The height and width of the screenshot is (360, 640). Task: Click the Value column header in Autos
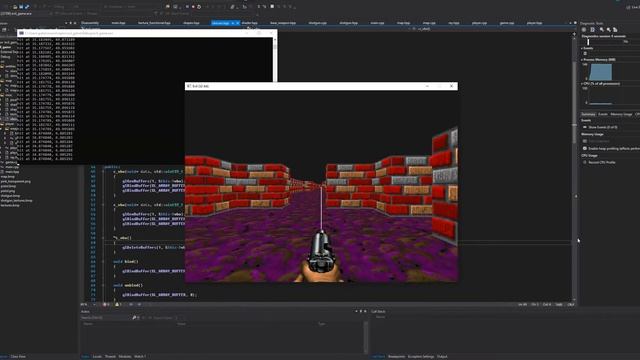[182, 324]
